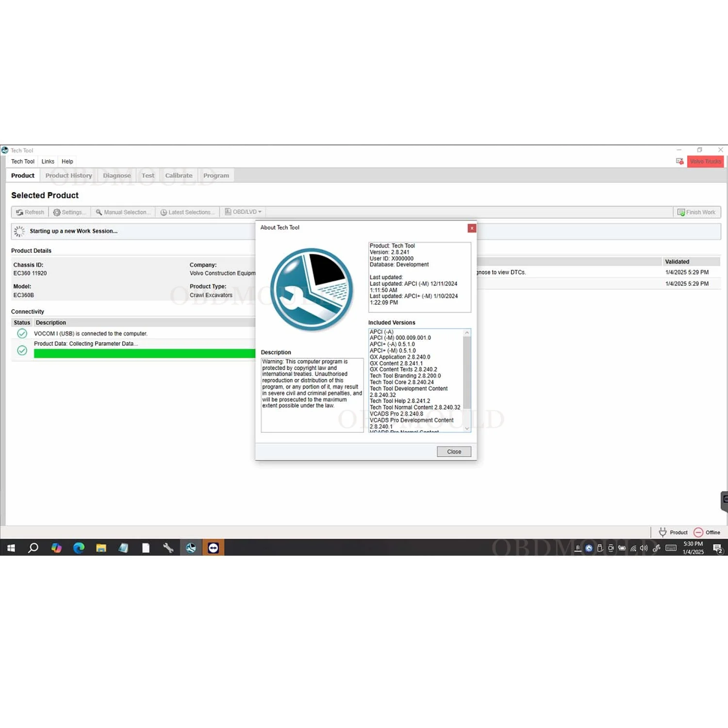Select 'VCADS Pro 2.8.240.8' in versions list
The width and height of the screenshot is (728, 728).
click(397, 414)
